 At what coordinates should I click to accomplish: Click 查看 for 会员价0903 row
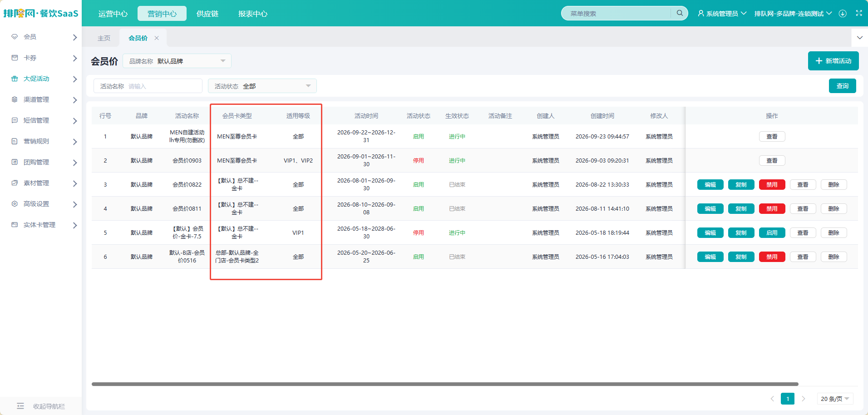[772, 160]
